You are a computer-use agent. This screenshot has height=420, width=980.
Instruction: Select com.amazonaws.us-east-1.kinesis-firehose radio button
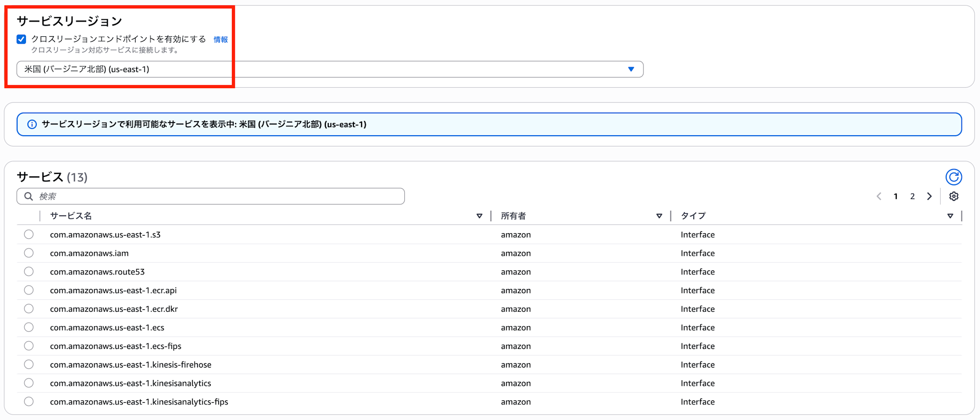[x=29, y=365]
